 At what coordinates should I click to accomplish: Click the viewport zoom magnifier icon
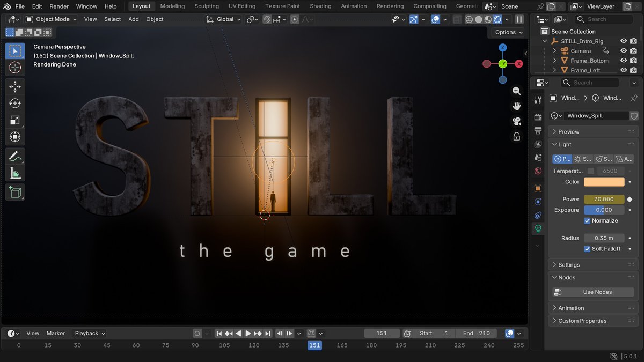coord(516,91)
